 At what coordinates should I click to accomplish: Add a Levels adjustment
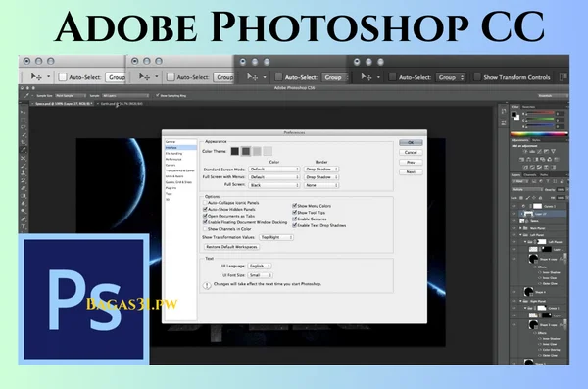pyautogui.click(x=532, y=152)
